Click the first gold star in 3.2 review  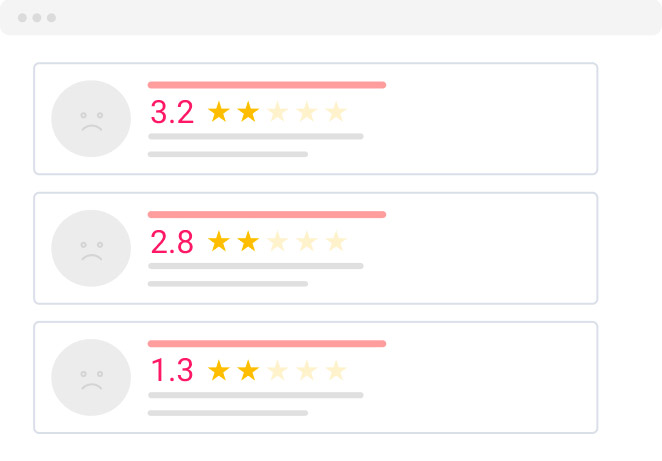pos(218,112)
